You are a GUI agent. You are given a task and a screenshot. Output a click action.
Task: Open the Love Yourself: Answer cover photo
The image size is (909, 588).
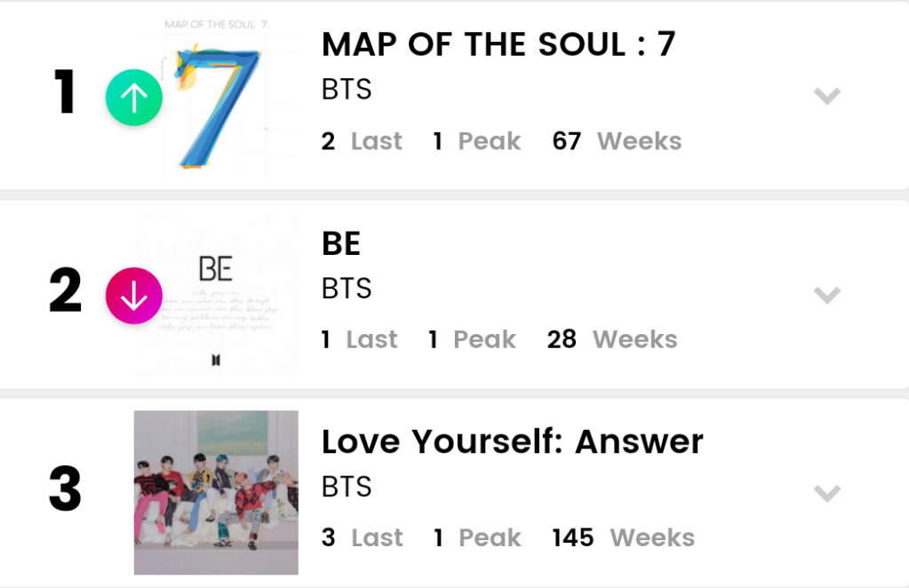tap(216, 492)
